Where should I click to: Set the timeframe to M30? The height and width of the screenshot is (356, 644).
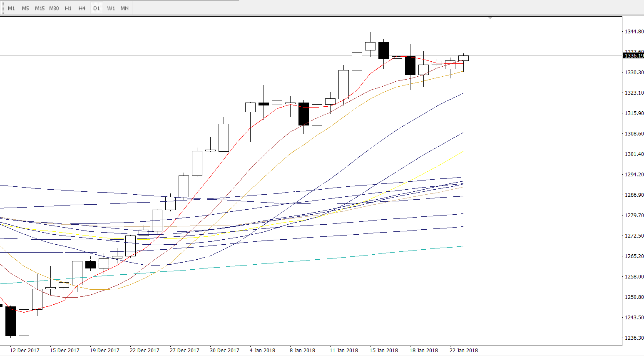pyautogui.click(x=54, y=8)
